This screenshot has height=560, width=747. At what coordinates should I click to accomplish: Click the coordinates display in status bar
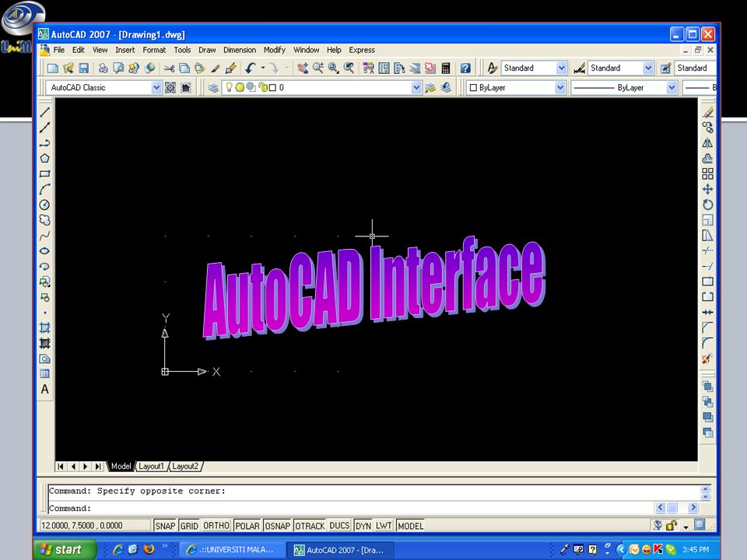point(94,526)
